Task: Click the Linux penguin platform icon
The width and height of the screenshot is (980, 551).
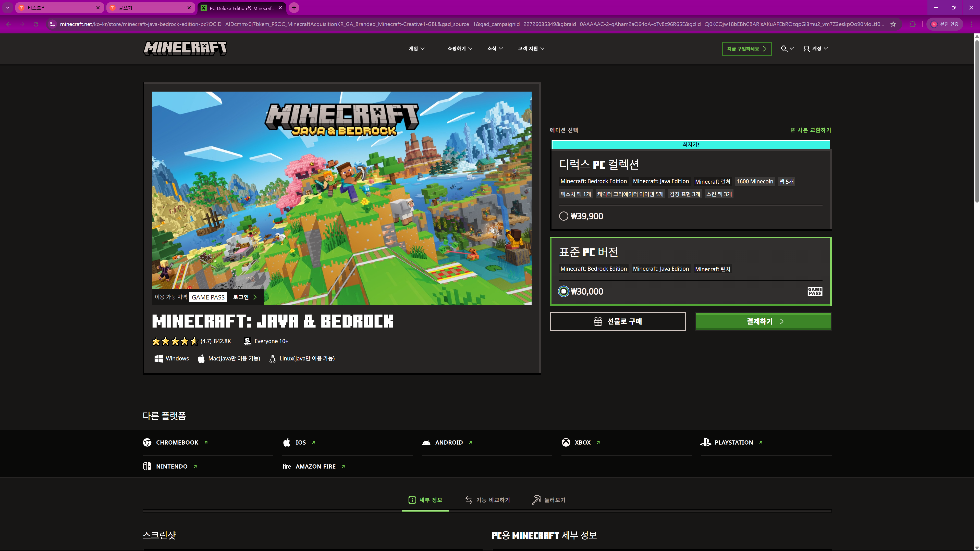Action: coord(272,358)
